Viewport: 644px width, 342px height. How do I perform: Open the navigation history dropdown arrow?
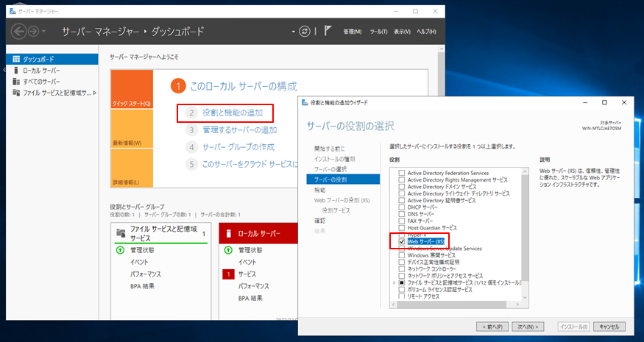tap(44, 32)
